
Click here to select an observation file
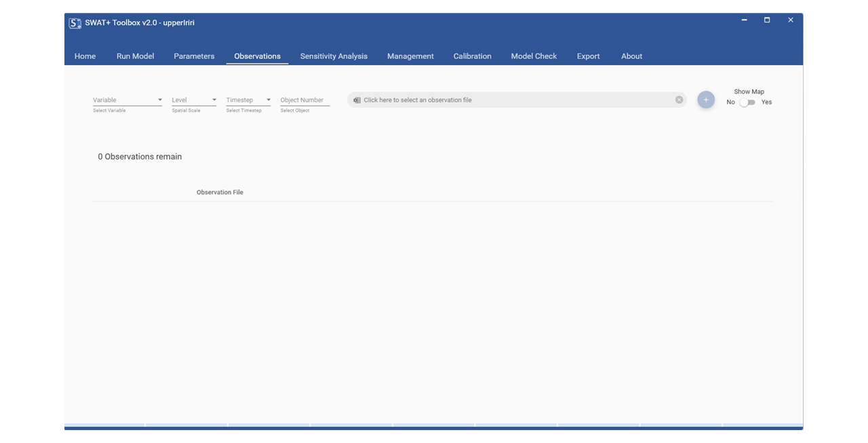click(x=515, y=100)
